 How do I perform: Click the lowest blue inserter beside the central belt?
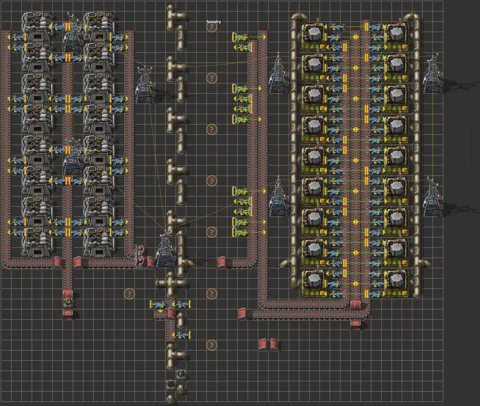pyautogui.click(x=181, y=335)
